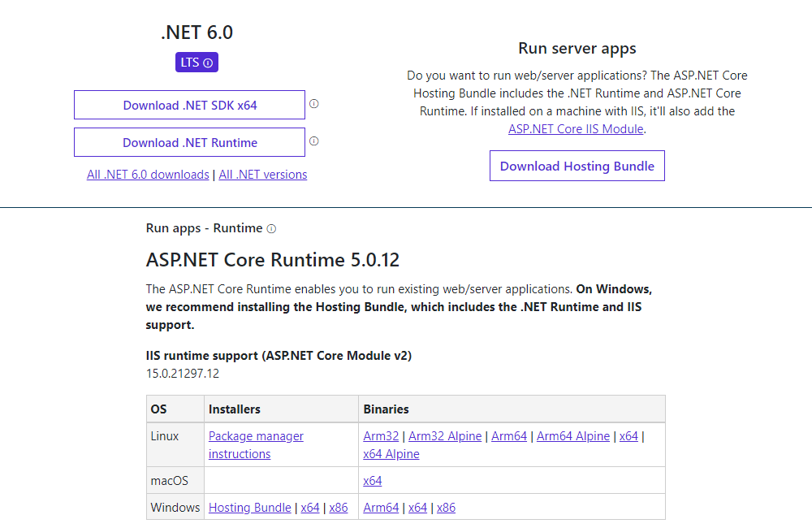Follow the ASP.NET Core IIS Module link
The image size is (812, 528).
tap(576, 128)
